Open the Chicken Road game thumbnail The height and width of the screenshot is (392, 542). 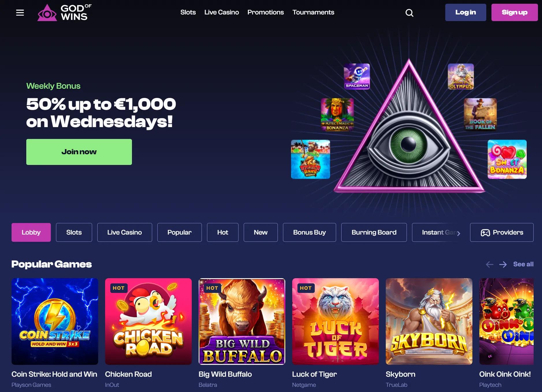coord(148,322)
